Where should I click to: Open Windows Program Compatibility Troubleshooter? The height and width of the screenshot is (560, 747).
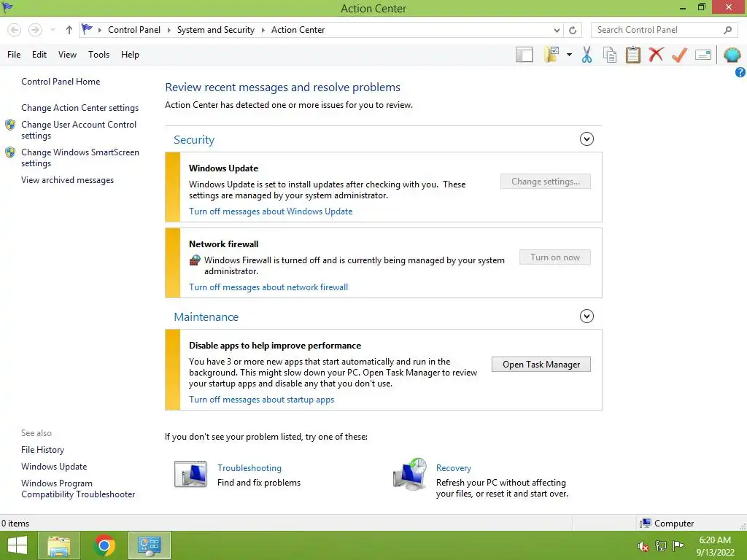click(78, 489)
